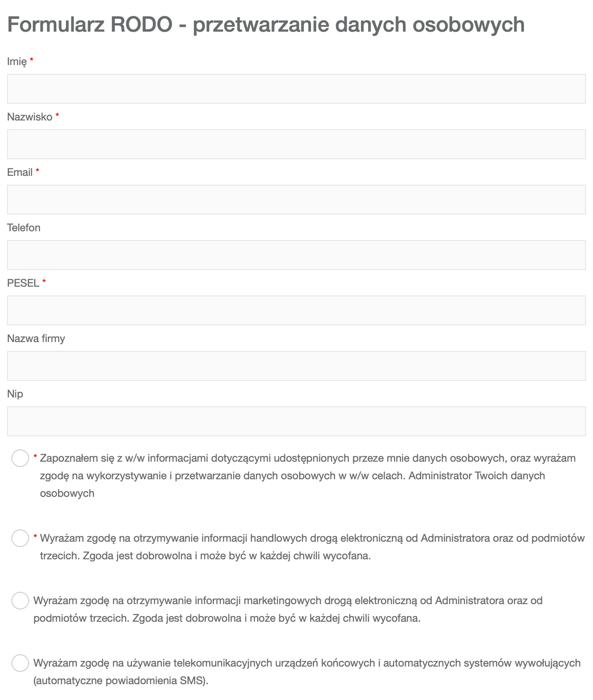Toggle the automatic SMS notifications consent checkbox

coord(20,663)
